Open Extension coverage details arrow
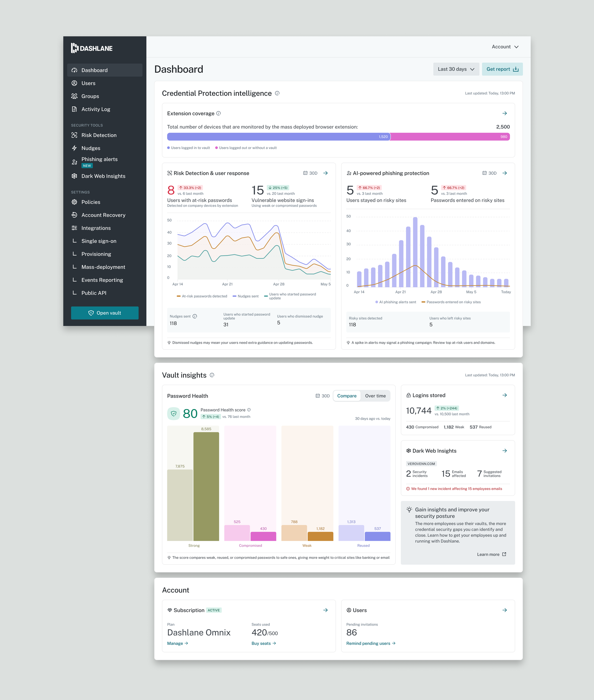This screenshot has height=700, width=594. [x=504, y=114]
